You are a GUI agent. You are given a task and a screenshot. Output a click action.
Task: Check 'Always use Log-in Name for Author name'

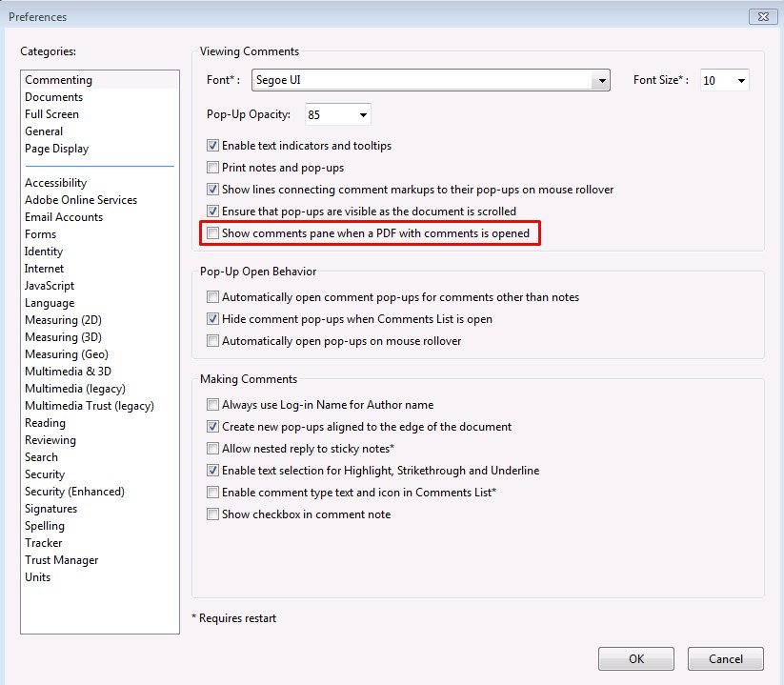tap(213, 405)
